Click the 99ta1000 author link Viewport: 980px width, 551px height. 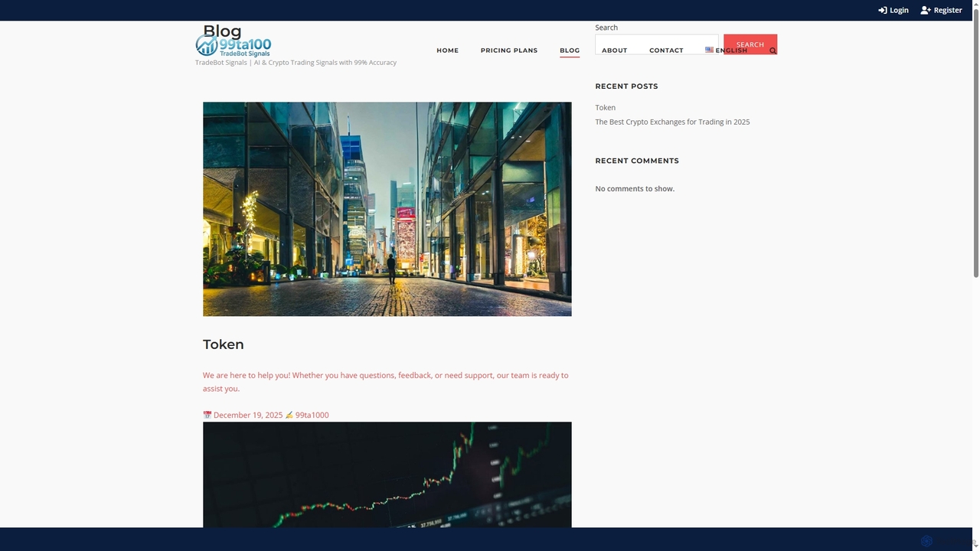(312, 415)
